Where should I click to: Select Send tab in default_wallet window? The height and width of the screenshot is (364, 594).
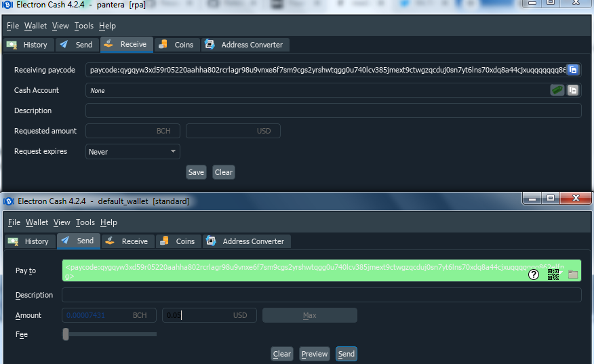click(79, 241)
